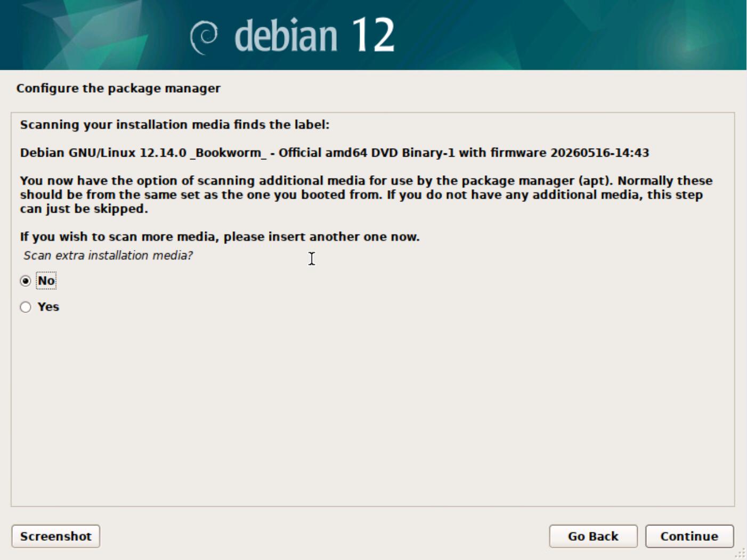Click the firmware timestamp 20260516-14:43
The height and width of the screenshot is (560, 747).
point(600,153)
